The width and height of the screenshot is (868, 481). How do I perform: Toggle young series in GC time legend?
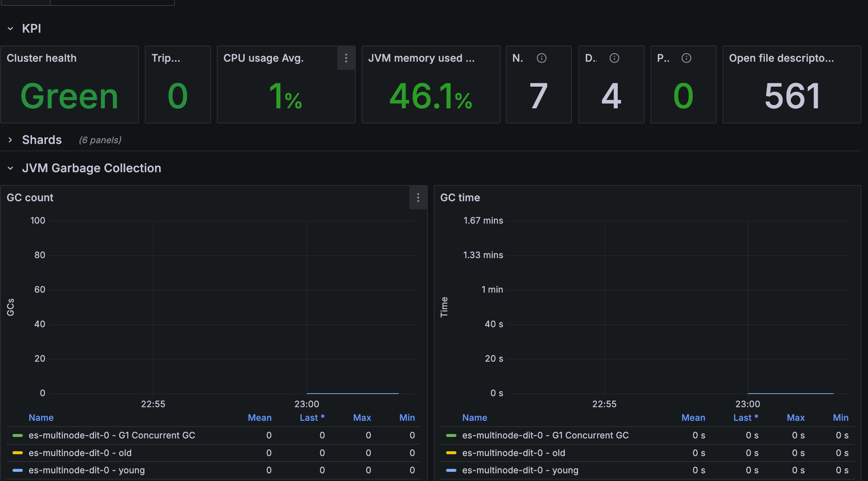[x=520, y=470]
